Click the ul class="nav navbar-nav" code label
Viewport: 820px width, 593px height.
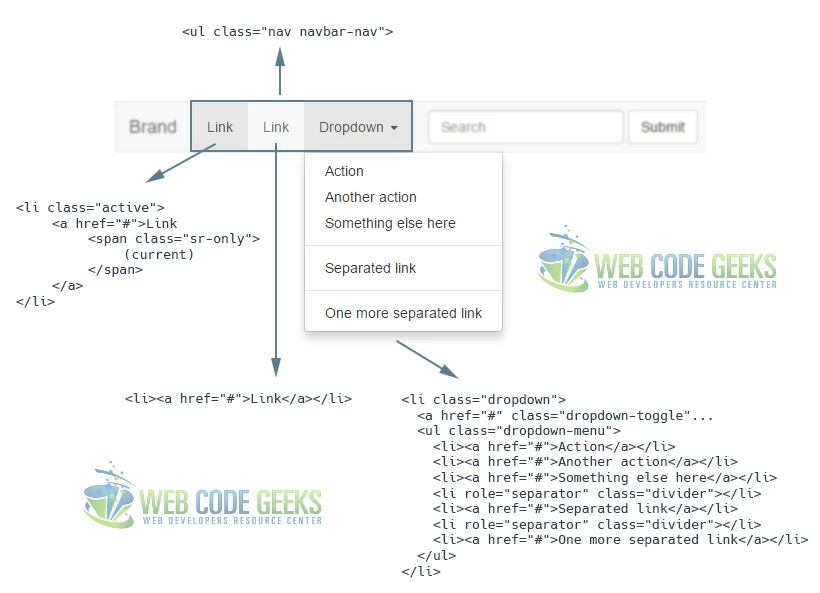(x=288, y=32)
